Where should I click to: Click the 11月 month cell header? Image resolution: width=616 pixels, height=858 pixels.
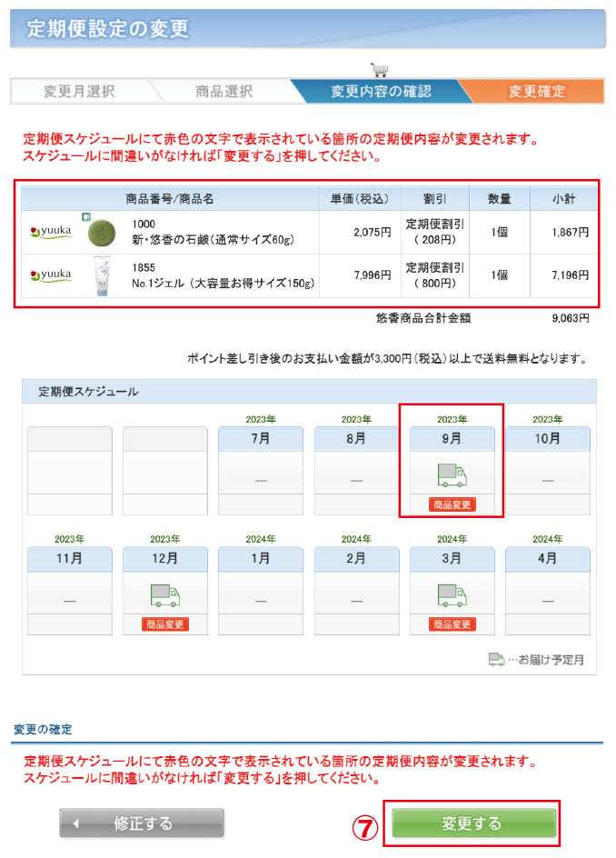[x=69, y=559]
